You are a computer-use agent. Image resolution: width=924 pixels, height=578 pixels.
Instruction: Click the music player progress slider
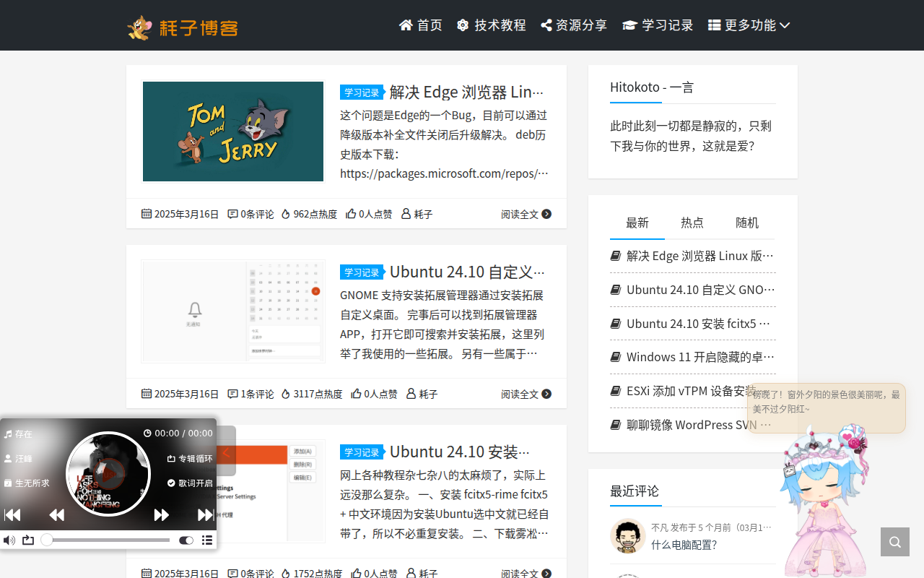pos(105,540)
